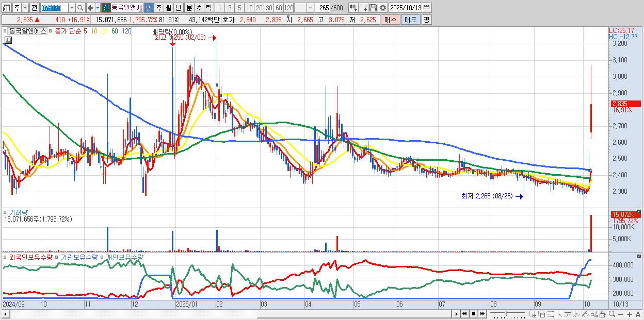
Task: Click the overlapping windows icon
Action: 541,314
